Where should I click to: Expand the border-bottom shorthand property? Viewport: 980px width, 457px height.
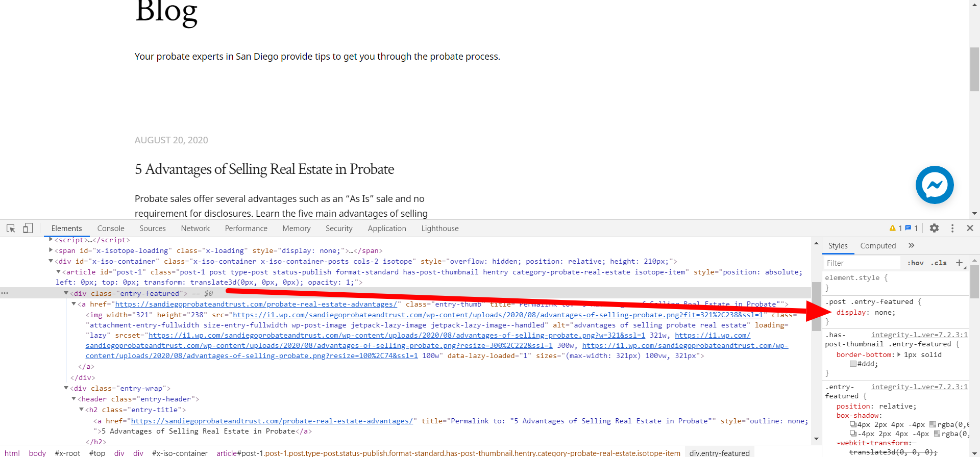pos(899,354)
